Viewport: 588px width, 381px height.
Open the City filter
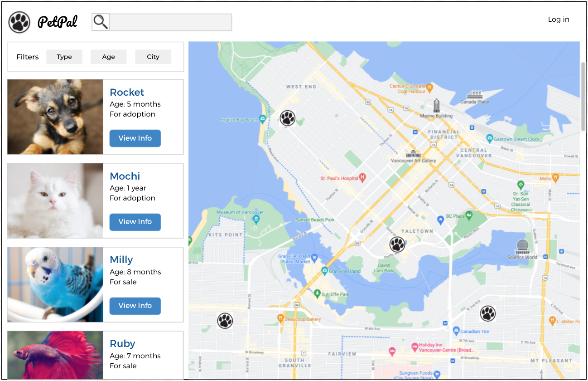[153, 57]
